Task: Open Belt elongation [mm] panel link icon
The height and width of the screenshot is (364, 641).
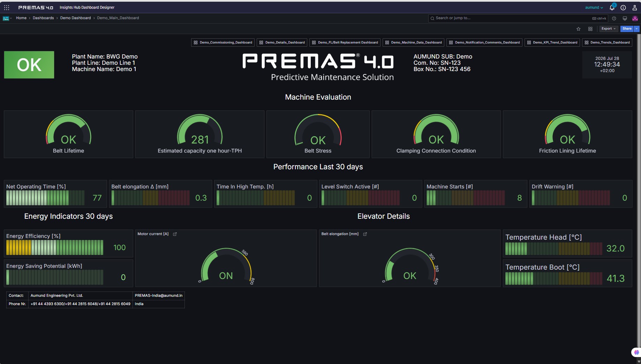Action: [x=365, y=234]
